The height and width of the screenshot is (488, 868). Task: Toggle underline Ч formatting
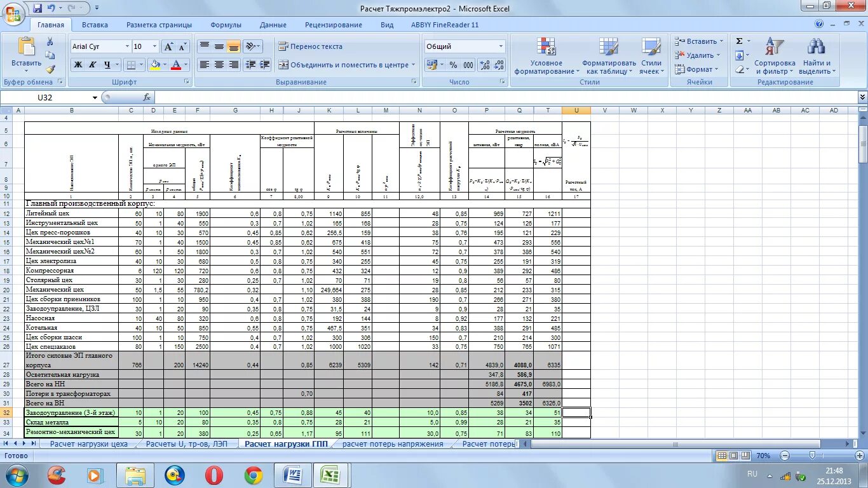(107, 65)
